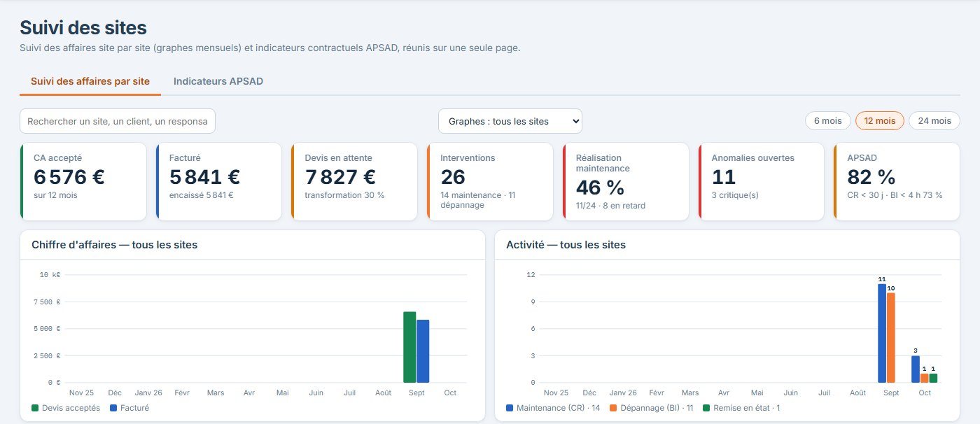Click the blue Facturé bar for Sept
The width and height of the screenshot is (980, 424).
click(x=423, y=351)
